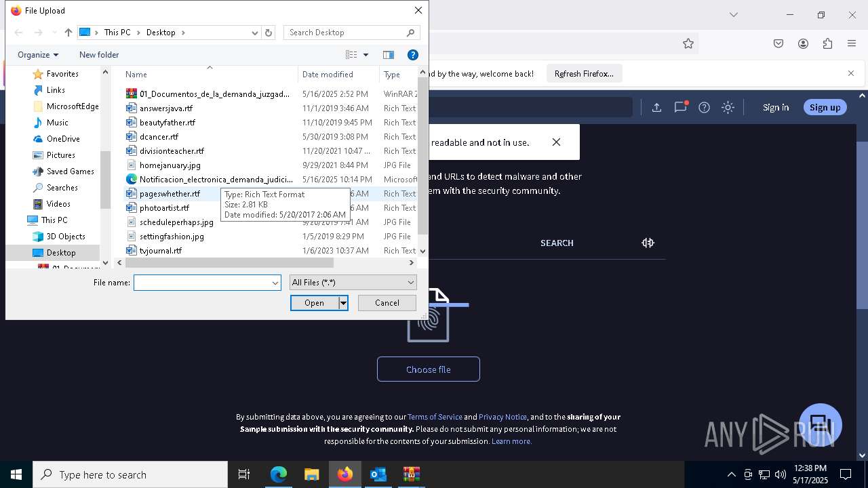Open Firefox extensions icon
This screenshot has height=488, width=868.
(827, 43)
